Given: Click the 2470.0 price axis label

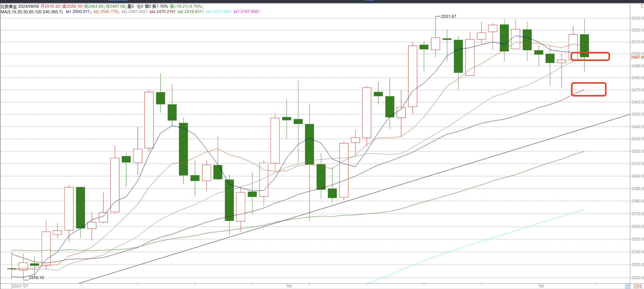Looking at the screenshot, I should (x=638, y=90).
